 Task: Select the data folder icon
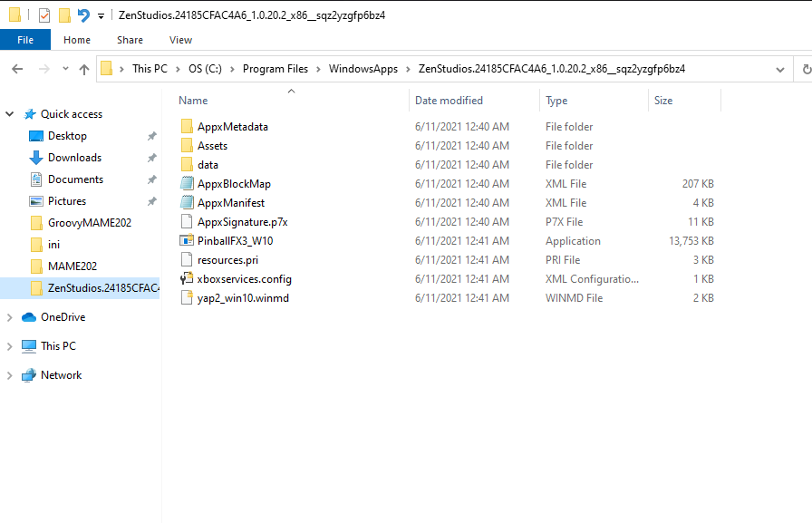(187, 165)
